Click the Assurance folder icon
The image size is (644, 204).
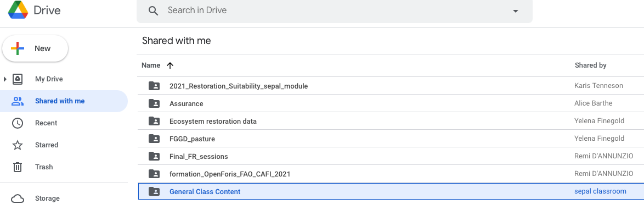(x=154, y=103)
